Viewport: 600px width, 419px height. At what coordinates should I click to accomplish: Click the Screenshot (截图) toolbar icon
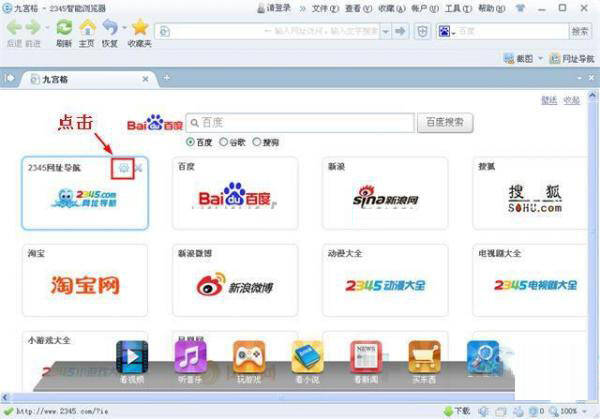click(x=509, y=59)
